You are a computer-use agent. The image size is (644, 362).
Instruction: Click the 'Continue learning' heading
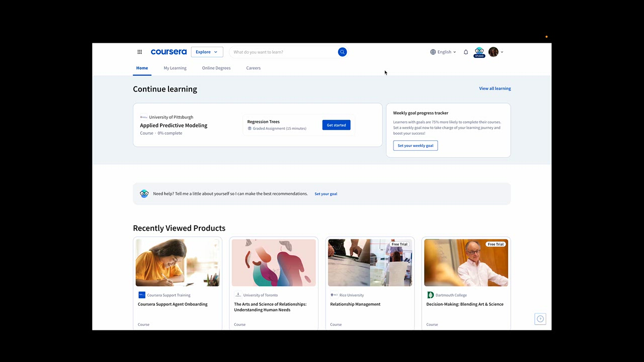point(165,89)
